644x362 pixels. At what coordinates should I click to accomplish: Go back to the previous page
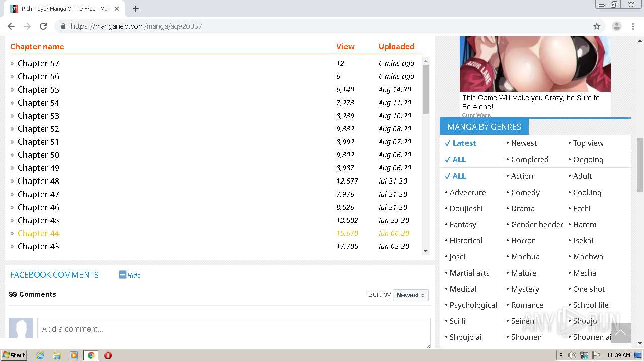tap(11, 26)
